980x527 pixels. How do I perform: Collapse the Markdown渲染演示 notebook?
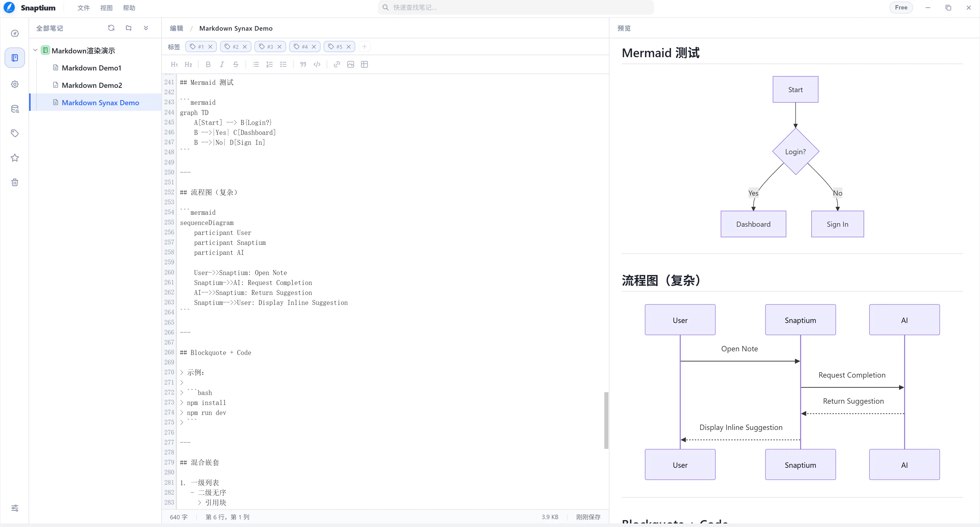(x=35, y=50)
